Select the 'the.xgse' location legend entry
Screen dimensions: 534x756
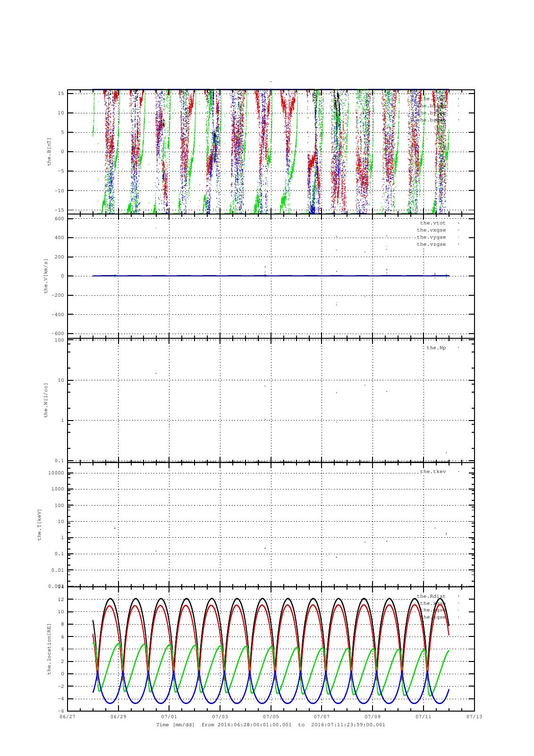pos(432,603)
